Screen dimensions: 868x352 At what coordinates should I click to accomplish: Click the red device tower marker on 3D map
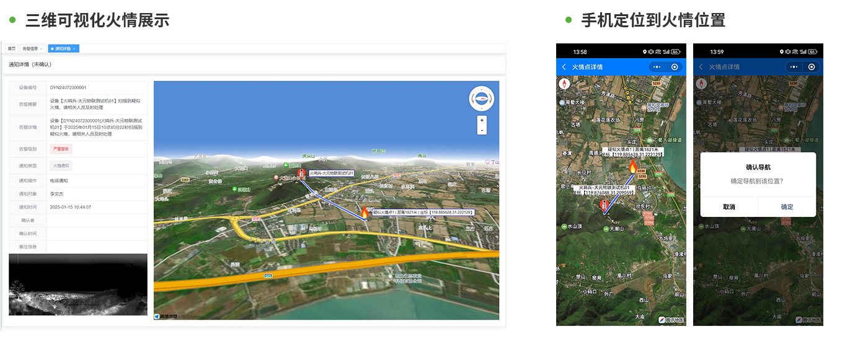[301, 174]
